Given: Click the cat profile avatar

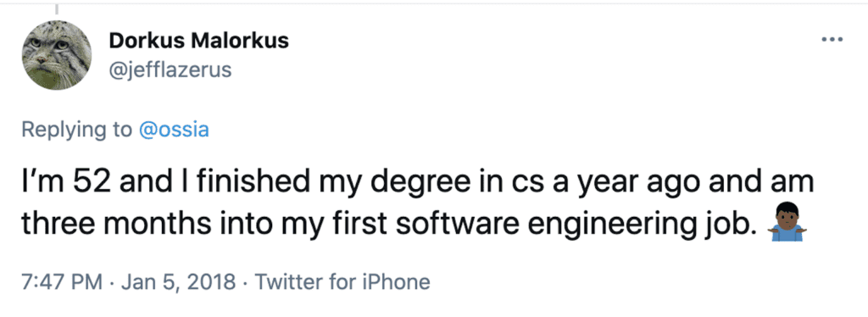Looking at the screenshot, I should (57, 55).
